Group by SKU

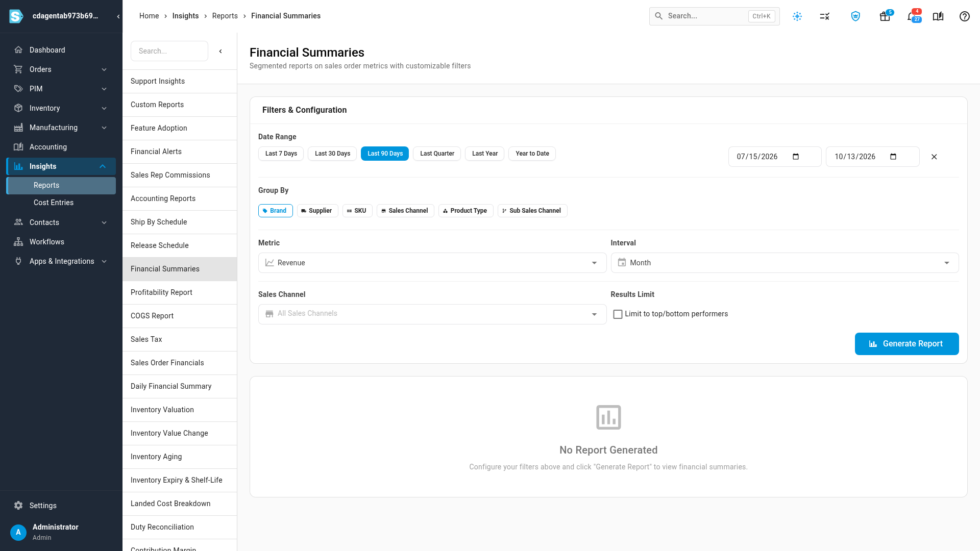(357, 211)
